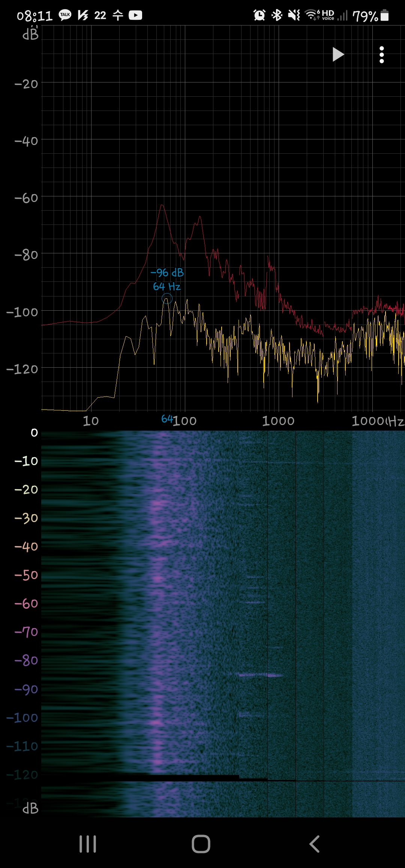Tap the -50 label on waterfall color scale
405x868 pixels.
pos(26,575)
